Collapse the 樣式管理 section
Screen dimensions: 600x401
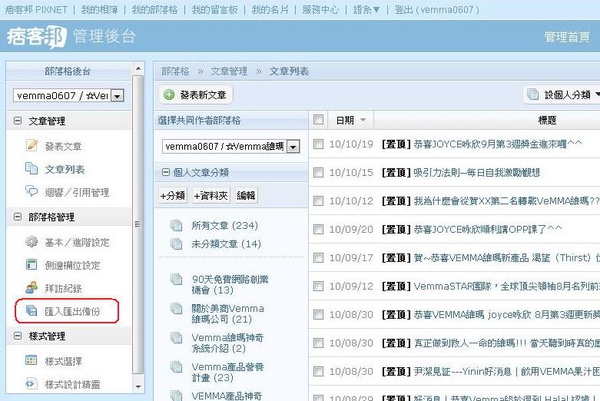(x=18, y=336)
